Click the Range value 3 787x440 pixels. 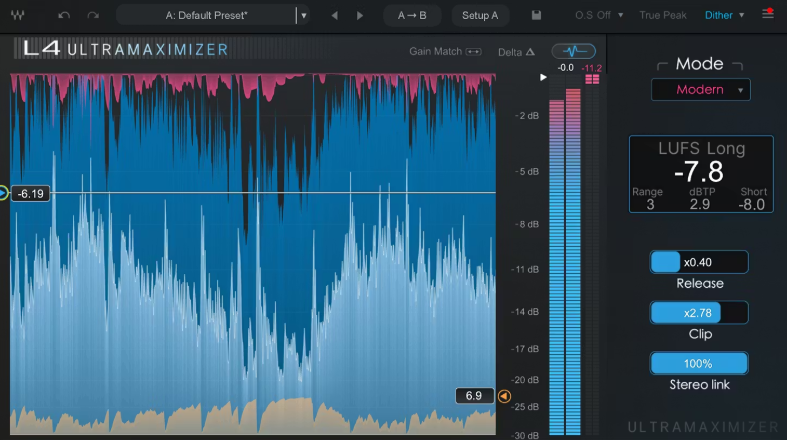tap(650, 204)
